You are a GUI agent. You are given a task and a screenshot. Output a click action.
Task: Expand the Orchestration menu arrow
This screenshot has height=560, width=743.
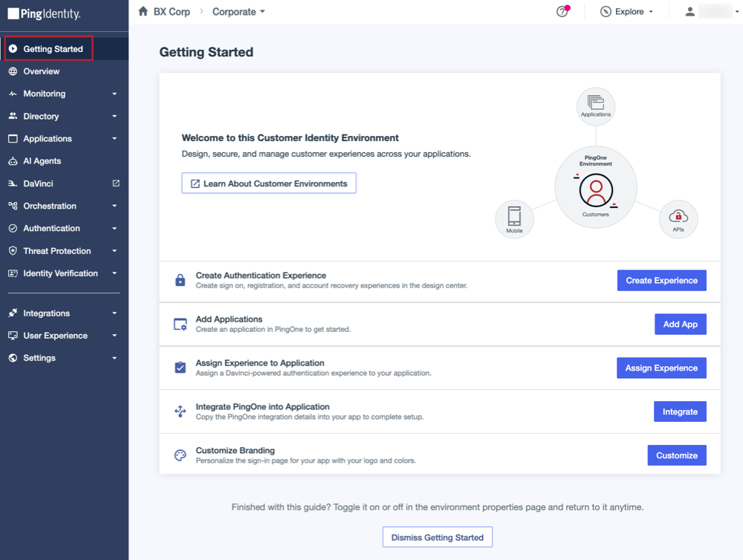tap(114, 206)
